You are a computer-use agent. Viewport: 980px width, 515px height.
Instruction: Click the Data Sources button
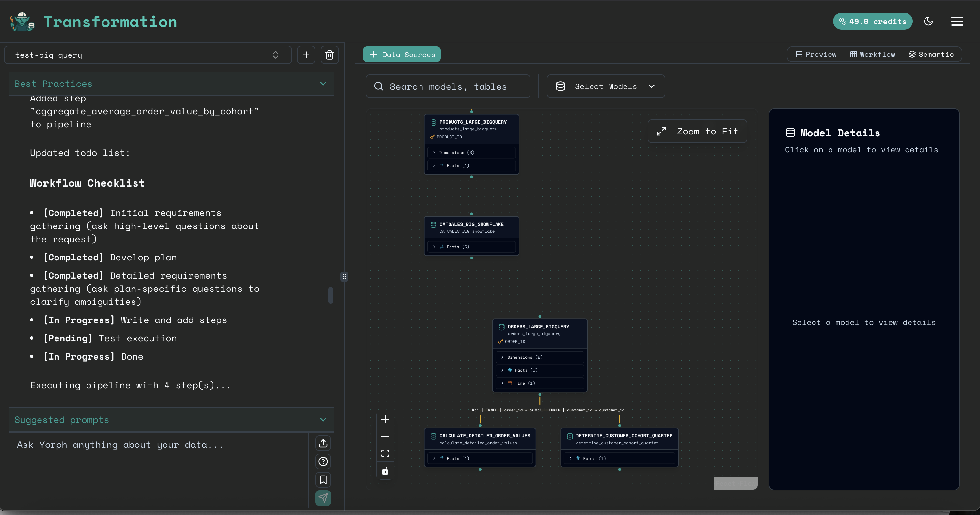402,55
